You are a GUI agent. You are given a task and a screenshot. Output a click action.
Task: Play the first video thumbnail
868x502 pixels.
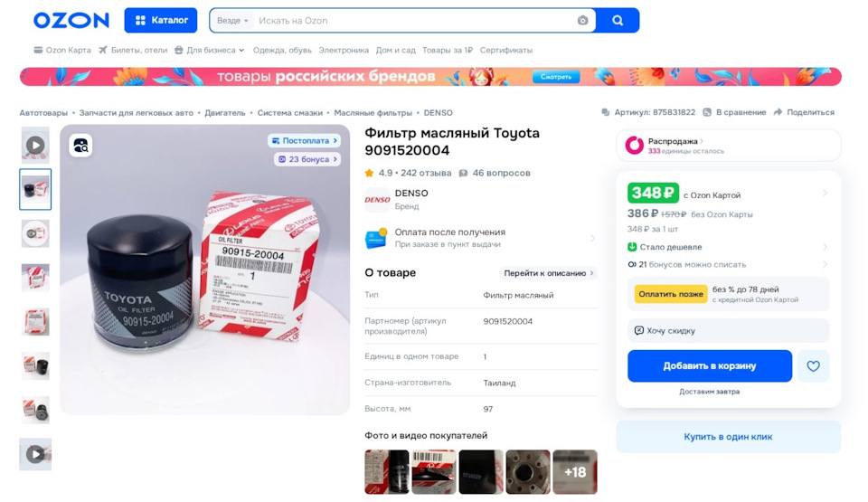click(x=35, y=145)
